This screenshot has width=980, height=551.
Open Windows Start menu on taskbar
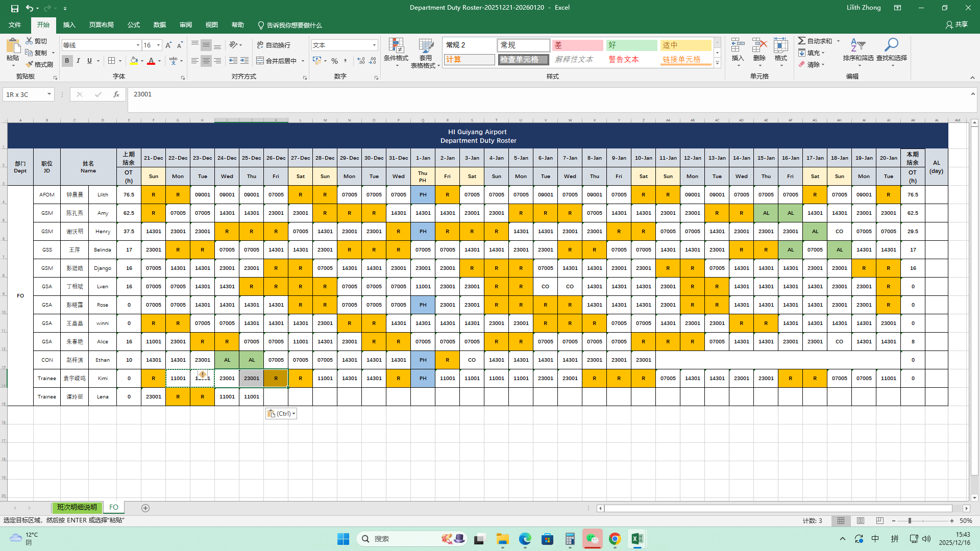coord(343,539)
